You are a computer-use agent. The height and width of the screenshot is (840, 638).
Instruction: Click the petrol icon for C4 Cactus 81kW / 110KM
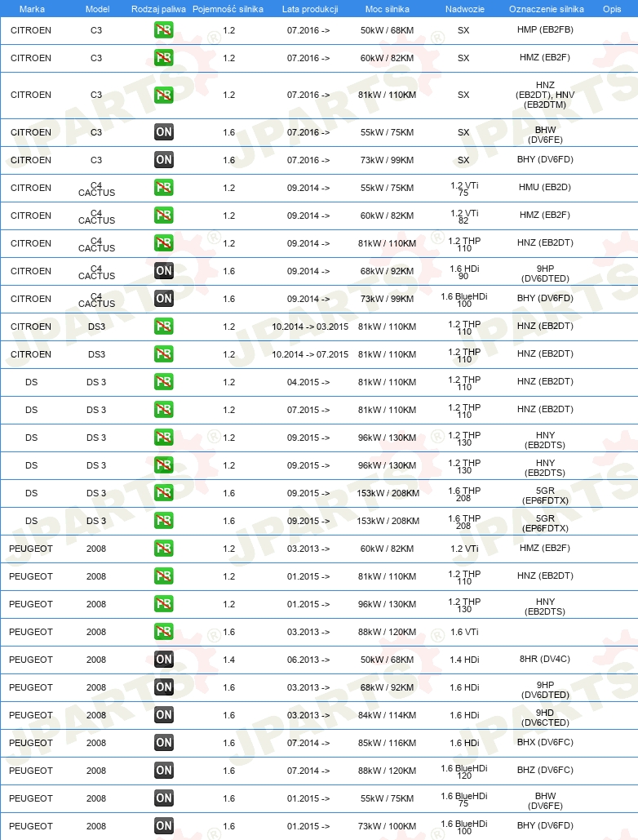[164, 243]
